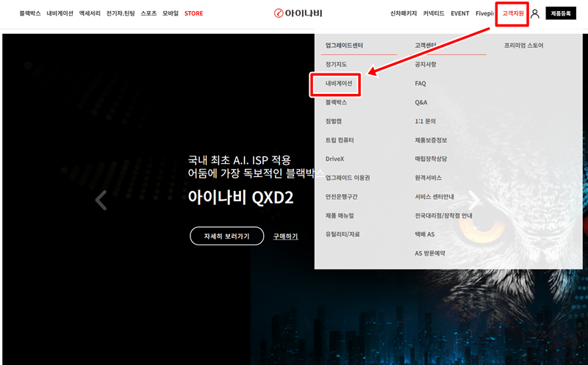This screenshot has height=365, width=588.
Task: Open the EVENT menu item
Action: [x=460, y=13]
